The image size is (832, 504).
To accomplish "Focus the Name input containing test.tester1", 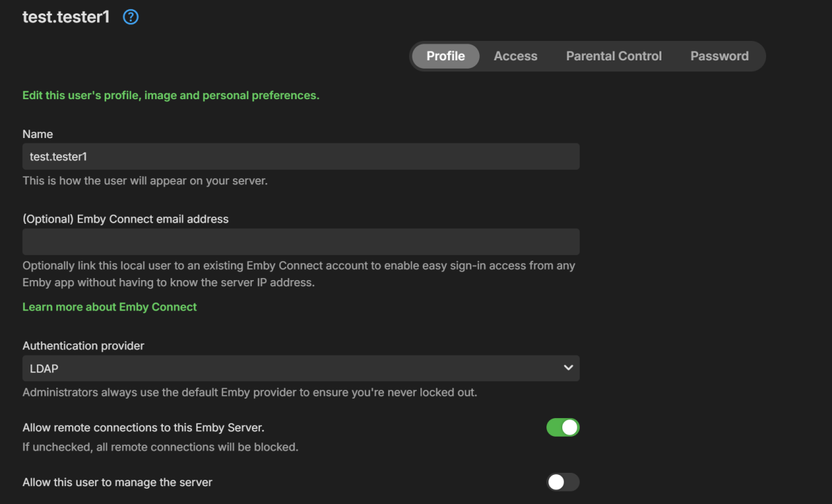I will 300,157.
